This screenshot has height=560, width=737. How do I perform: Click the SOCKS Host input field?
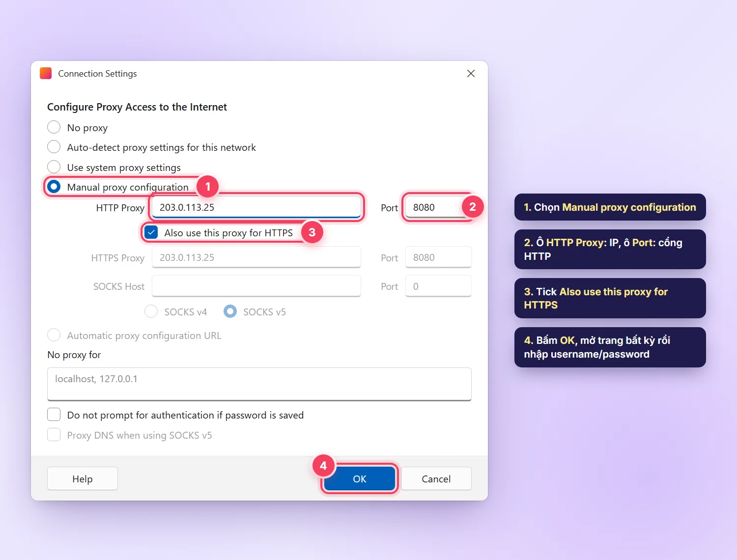click(x=256, y=286)
